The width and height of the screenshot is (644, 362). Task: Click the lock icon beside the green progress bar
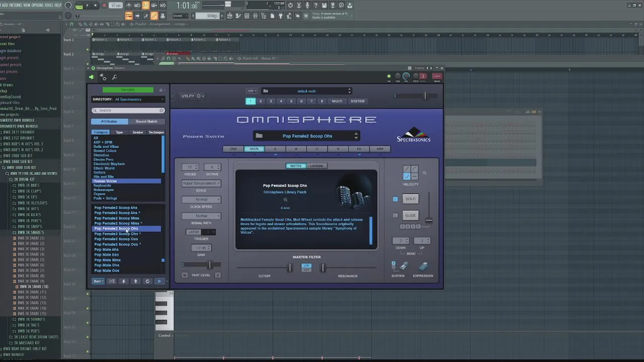pos(161,90)
